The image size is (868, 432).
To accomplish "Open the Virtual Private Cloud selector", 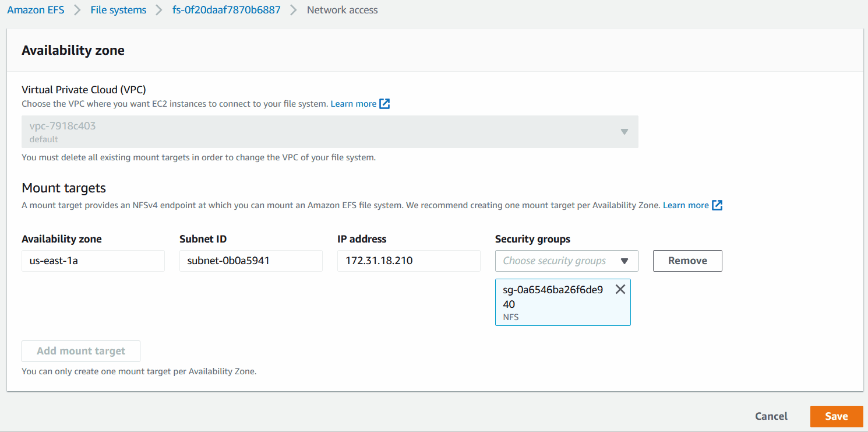I will [330, 132].
